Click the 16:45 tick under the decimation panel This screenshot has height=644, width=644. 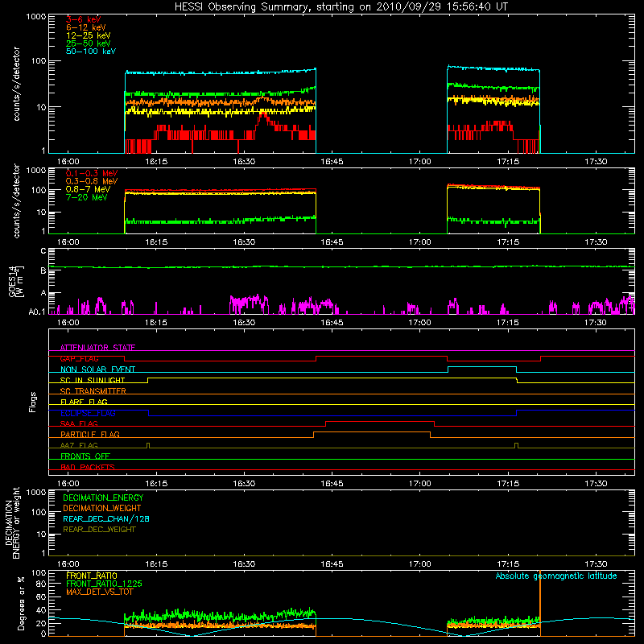click(332, 564)
